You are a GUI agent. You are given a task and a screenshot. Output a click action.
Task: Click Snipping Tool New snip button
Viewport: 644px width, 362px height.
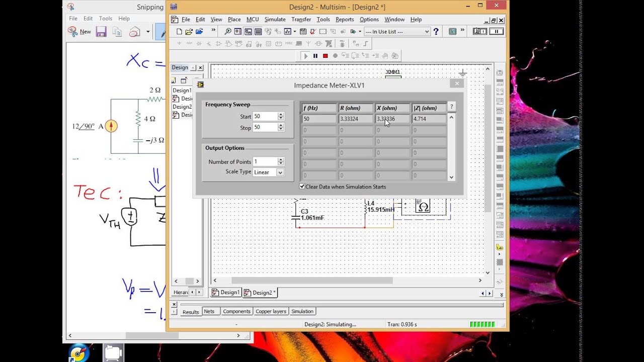(79, 32)
